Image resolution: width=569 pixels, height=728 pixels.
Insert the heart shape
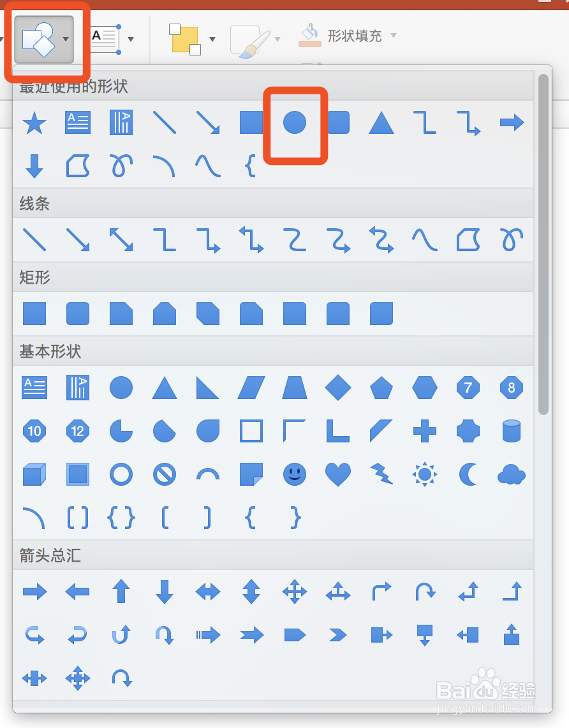tap(338, 474)
